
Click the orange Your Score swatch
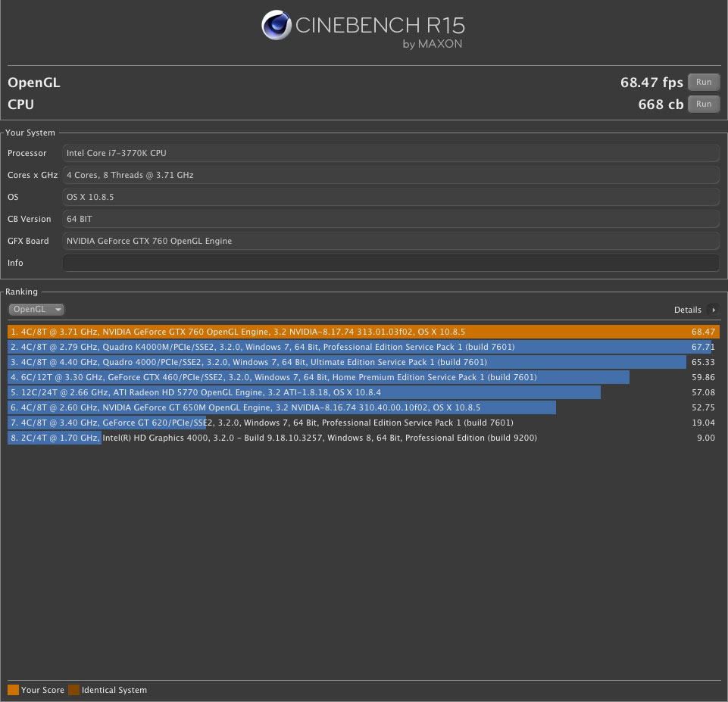click(x=13, y=690)
